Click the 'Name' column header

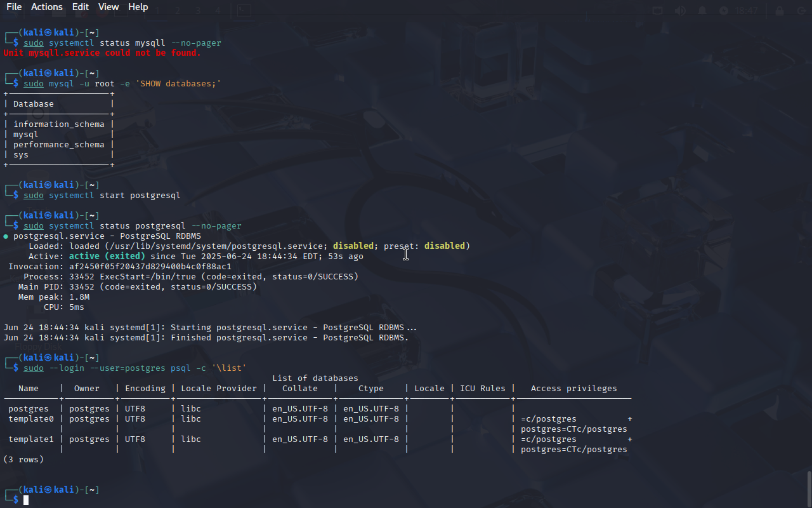click(29, 388)
